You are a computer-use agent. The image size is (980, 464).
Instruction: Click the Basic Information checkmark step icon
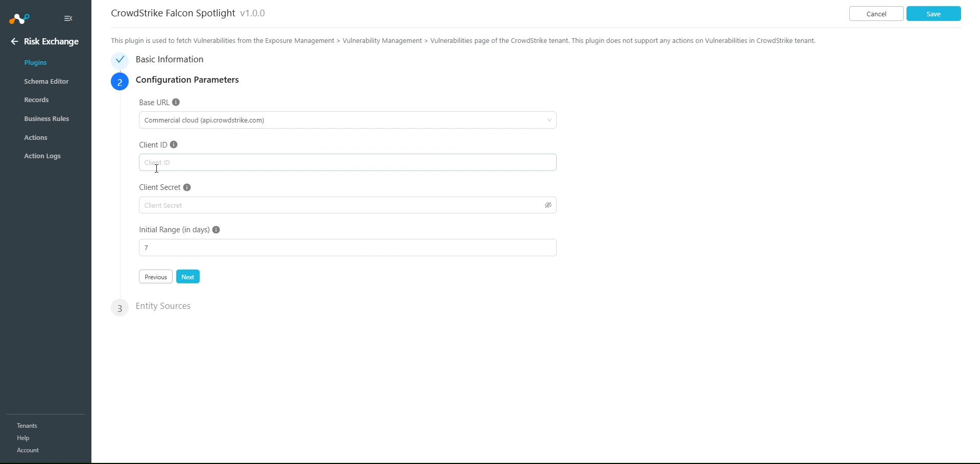119,60
